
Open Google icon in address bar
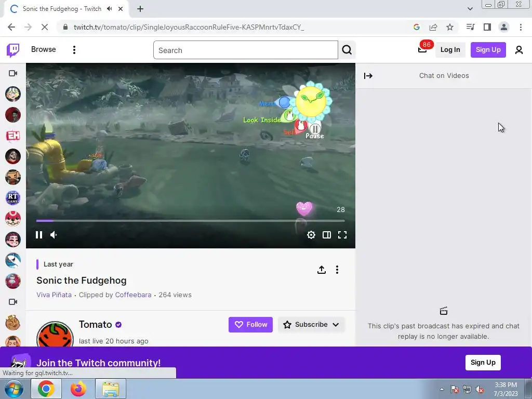pos(416,27)
